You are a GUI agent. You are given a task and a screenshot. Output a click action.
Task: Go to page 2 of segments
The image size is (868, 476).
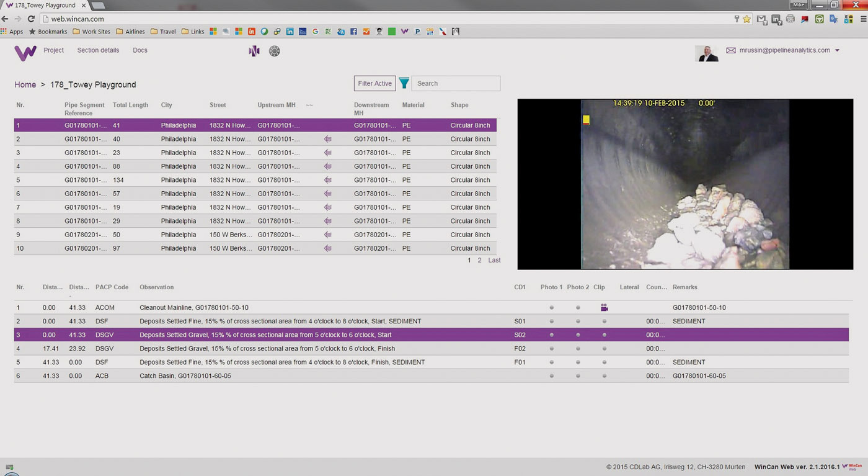479,261
